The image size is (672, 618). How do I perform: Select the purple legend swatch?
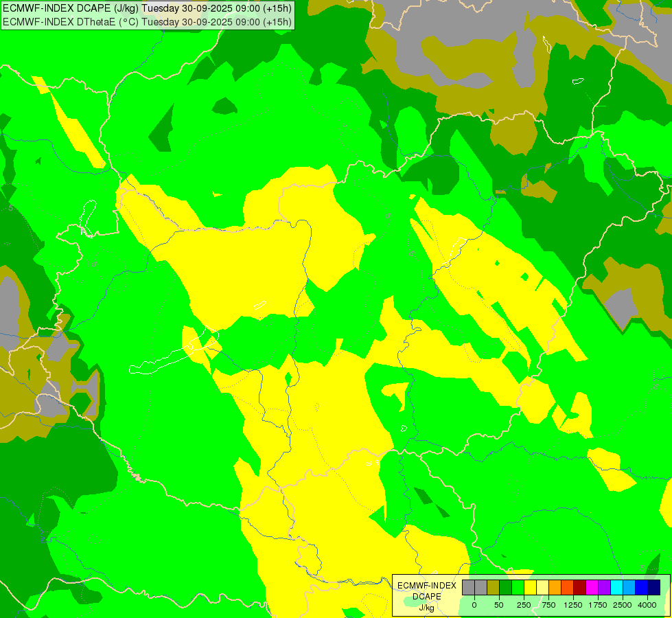tap(604, 587)
